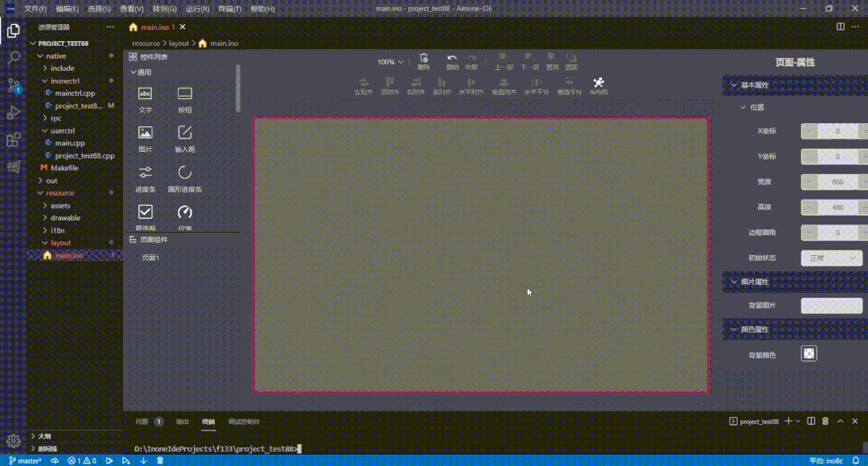Click the 删除 delete icon in the toolbar
Viewport: 868px width, 466px height.
425,60
